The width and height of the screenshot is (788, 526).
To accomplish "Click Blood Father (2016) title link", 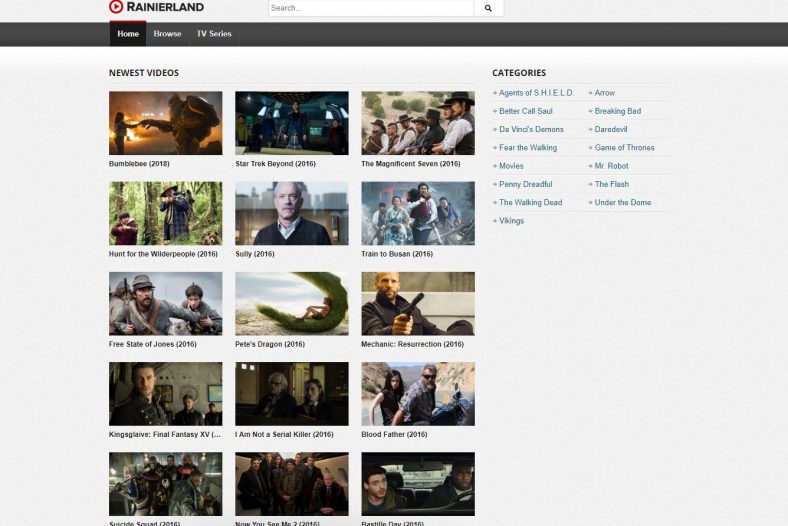I will click(x=394, y=435).
